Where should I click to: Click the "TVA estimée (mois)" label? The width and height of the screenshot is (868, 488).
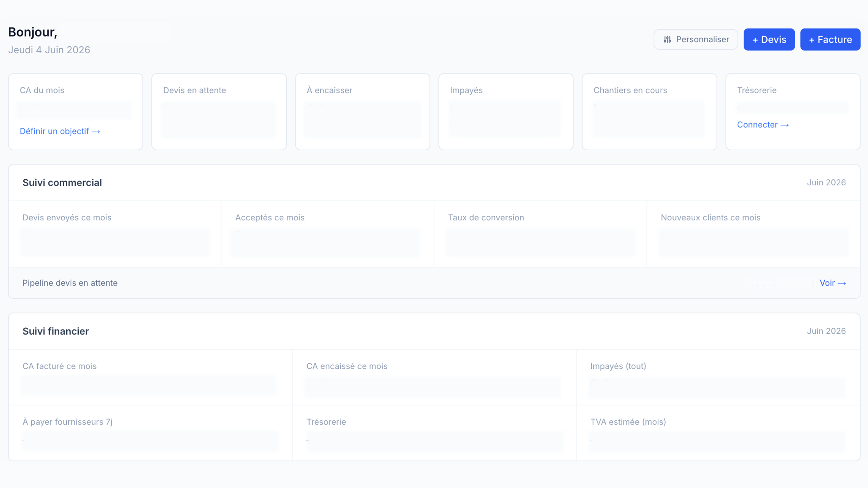tap(628, 422)
